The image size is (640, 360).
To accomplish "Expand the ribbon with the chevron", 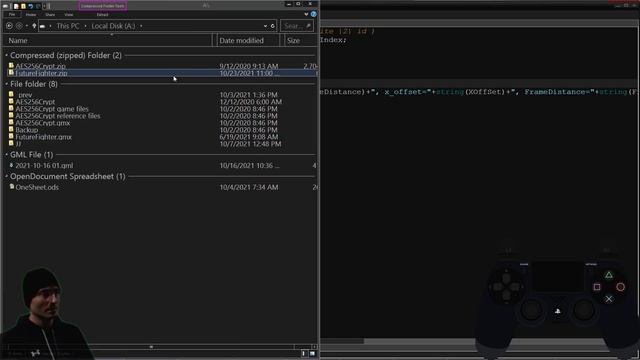I will [x=306, y=14].
